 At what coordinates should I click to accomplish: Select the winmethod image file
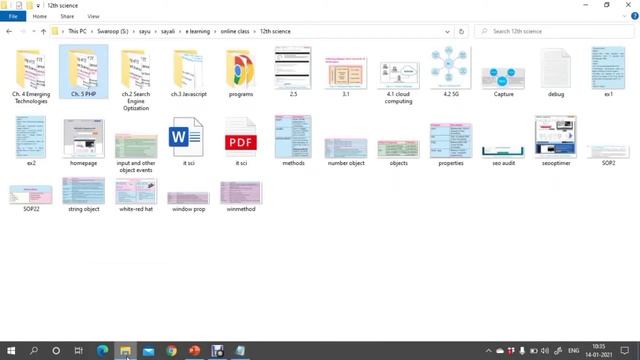click(241, 197)
